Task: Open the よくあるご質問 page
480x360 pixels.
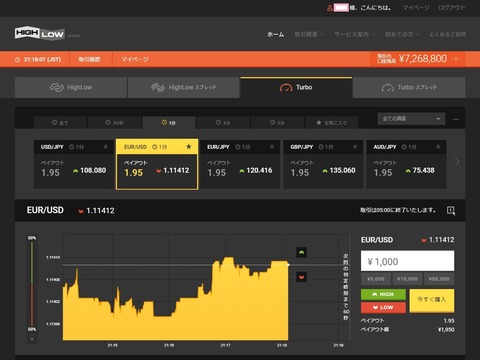Action: pos(447,34)
